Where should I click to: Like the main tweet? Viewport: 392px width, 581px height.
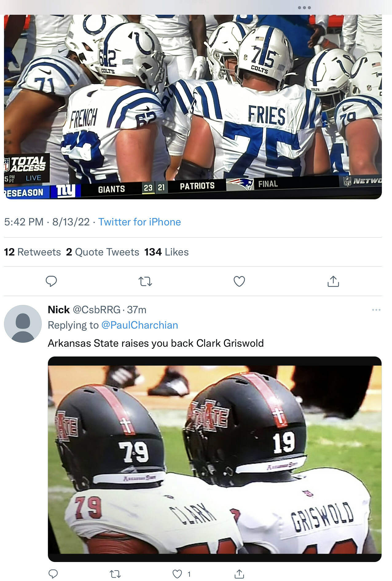239,281
